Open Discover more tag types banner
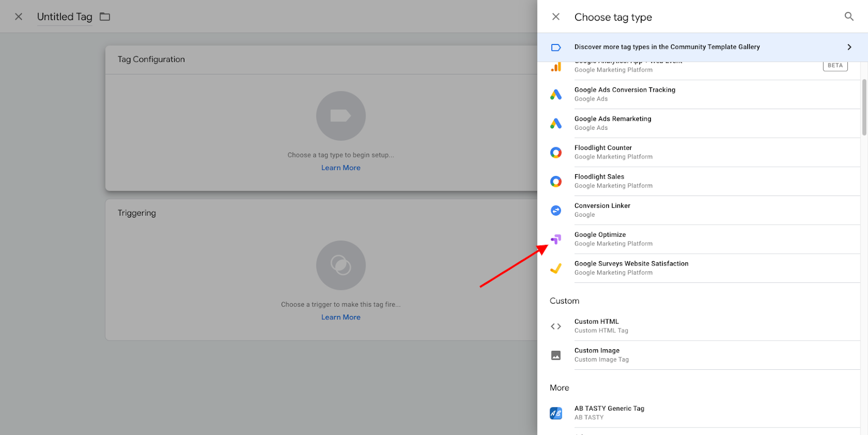The width and height of the screenshot is (868, 435). click(667, 47)
